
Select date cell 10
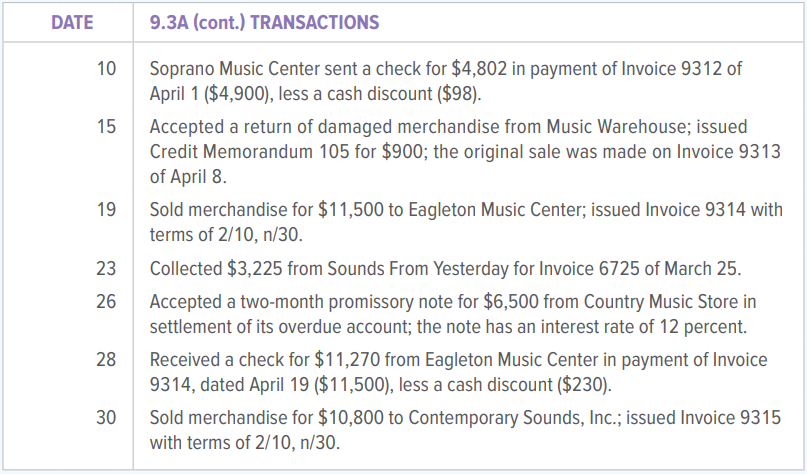coord(106,69)
